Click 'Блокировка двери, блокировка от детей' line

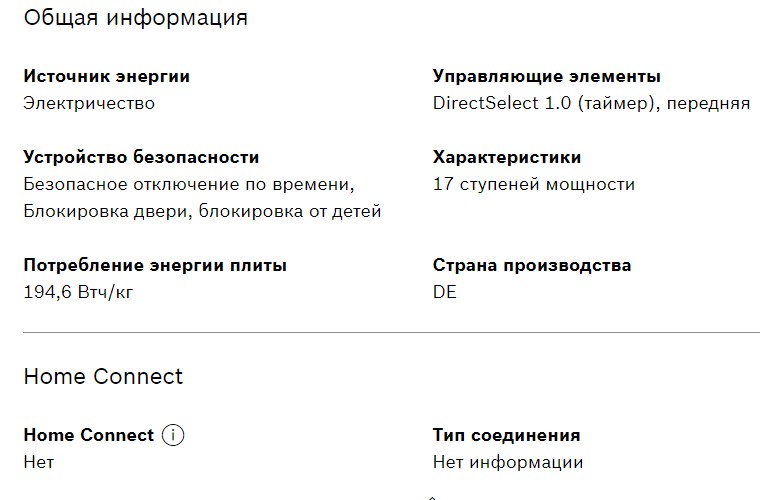coord(202,211)
